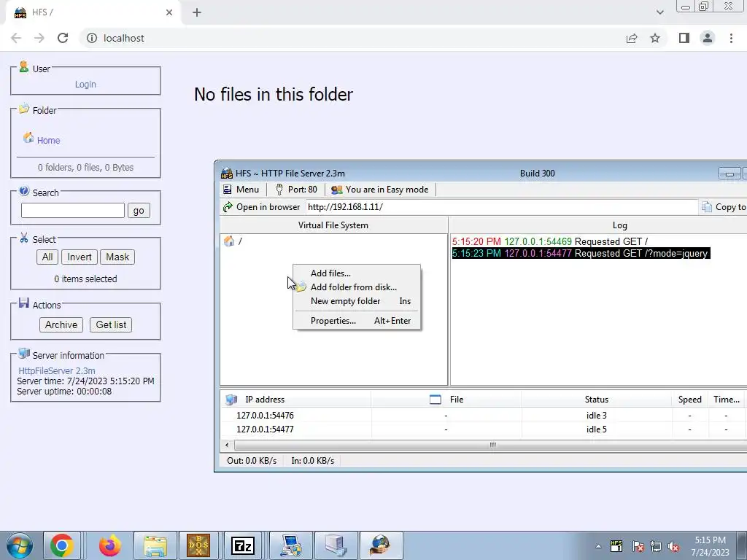The width and height of the screenshot is (747, 560).
Task: Open the Home folder link
Action: [x=48, y=141]
